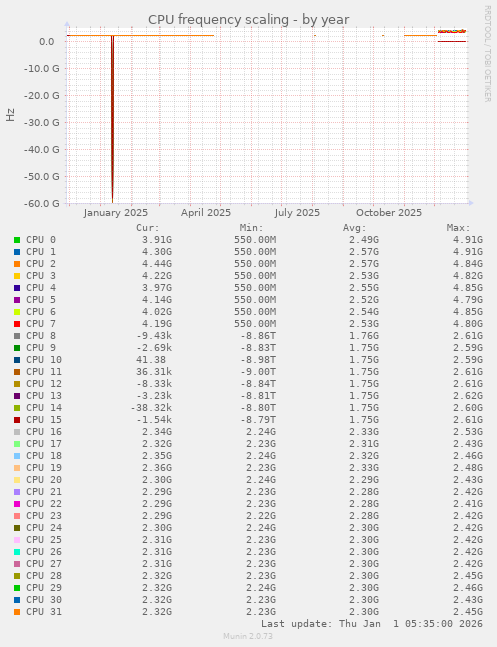Click the CPU 26 cyan color swatch
Image resolution: width=497 pixels, height=647 pixels.
17,552
